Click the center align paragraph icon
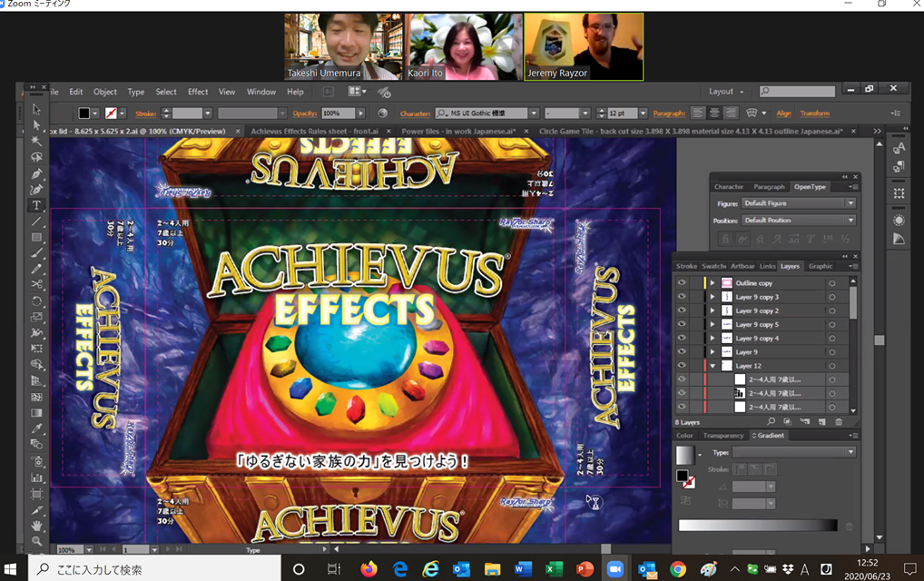Viewport: 924px width, 581px height. pyautogui.click(x=713, y=113)
